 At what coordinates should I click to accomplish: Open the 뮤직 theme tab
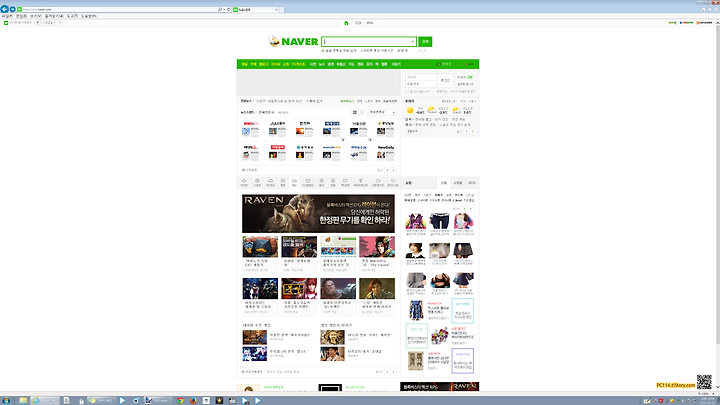[x=321, y=182]
